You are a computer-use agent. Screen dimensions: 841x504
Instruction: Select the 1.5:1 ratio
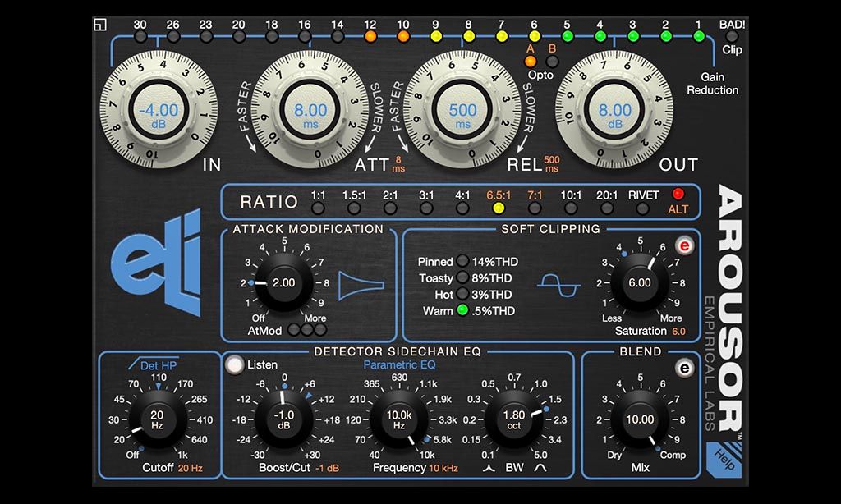[x=354, y=208]
